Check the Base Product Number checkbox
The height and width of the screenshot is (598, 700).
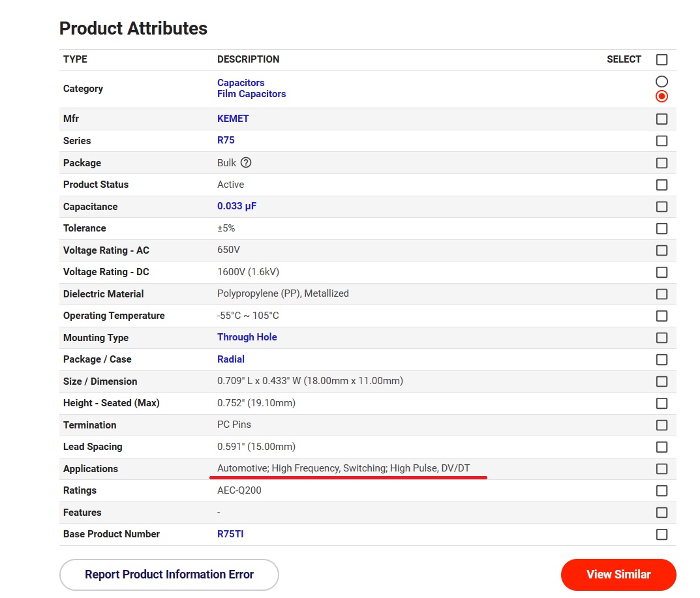point(662,535)
